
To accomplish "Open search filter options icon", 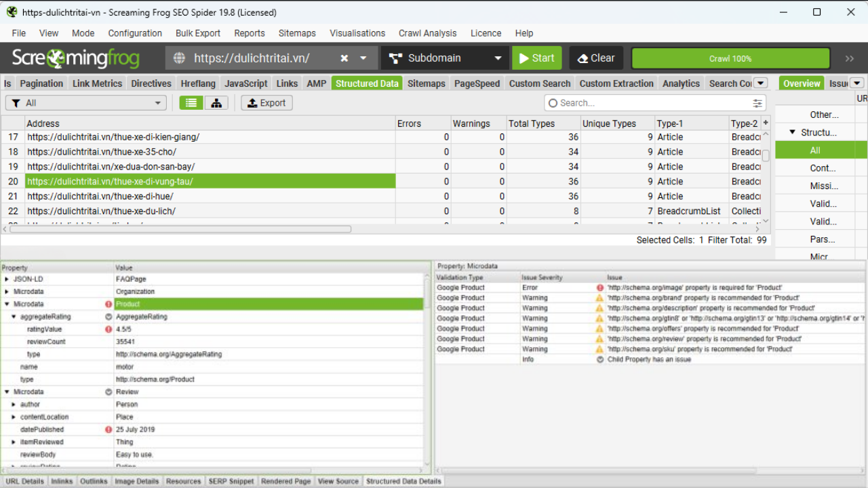I will point(757,103).
